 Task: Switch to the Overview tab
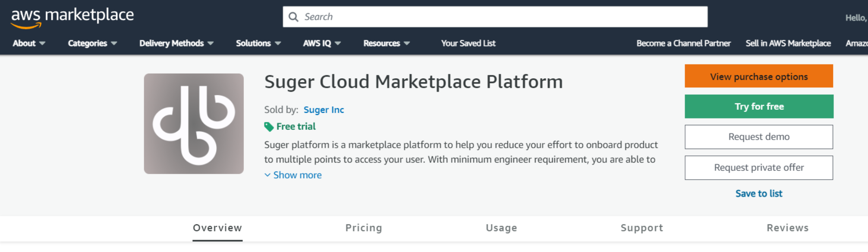click(x=217, y=228)
